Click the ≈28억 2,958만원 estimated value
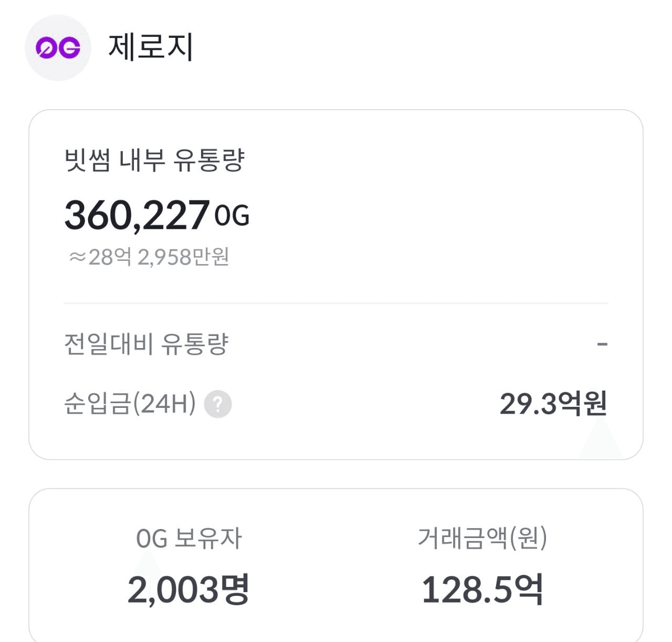 (149, 257)
